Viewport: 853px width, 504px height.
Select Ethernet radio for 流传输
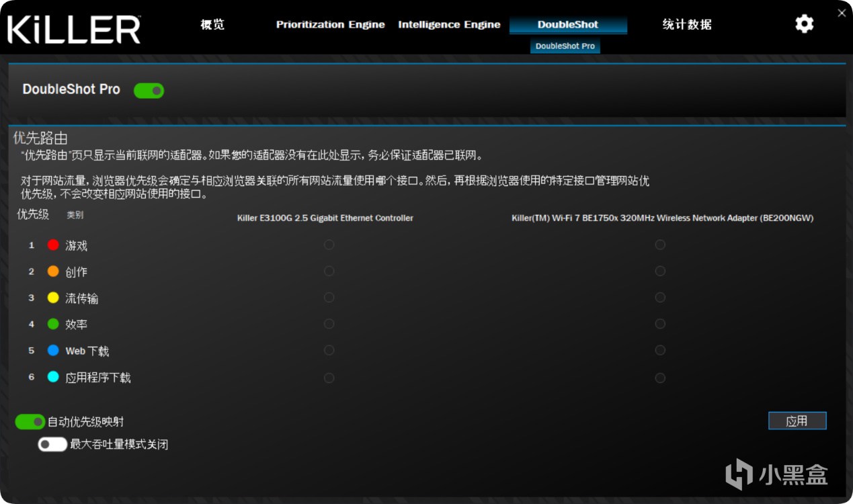329,297
